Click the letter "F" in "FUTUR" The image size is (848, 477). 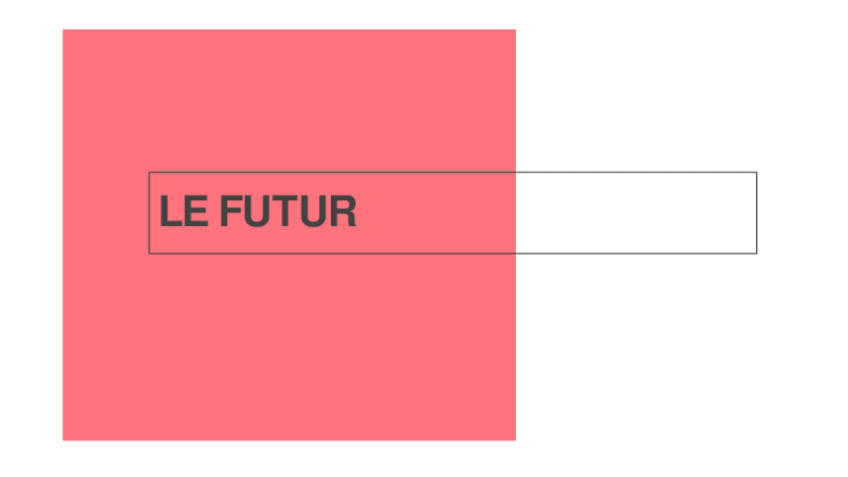(x=230, y=212)
